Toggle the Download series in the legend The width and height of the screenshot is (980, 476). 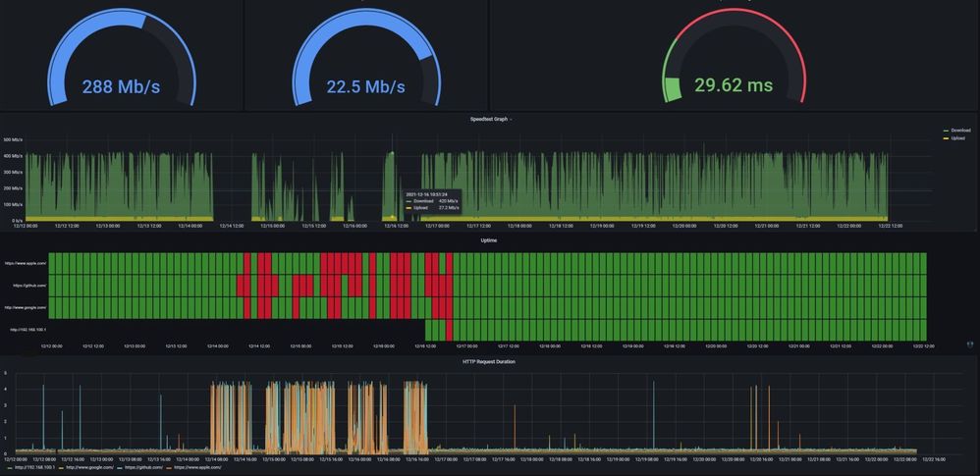pos(956,131)
